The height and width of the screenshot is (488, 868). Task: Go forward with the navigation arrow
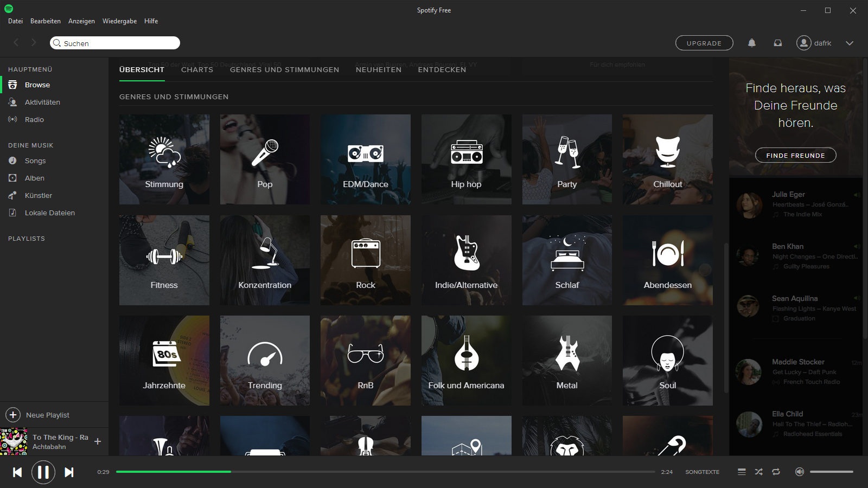tap(34, 42)
